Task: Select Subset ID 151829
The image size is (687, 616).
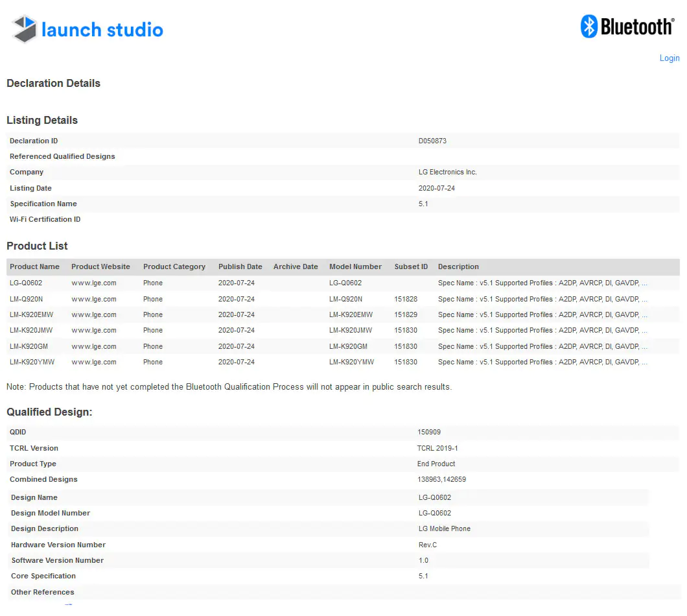Action: pyautogui.click(x=406, y=314)
